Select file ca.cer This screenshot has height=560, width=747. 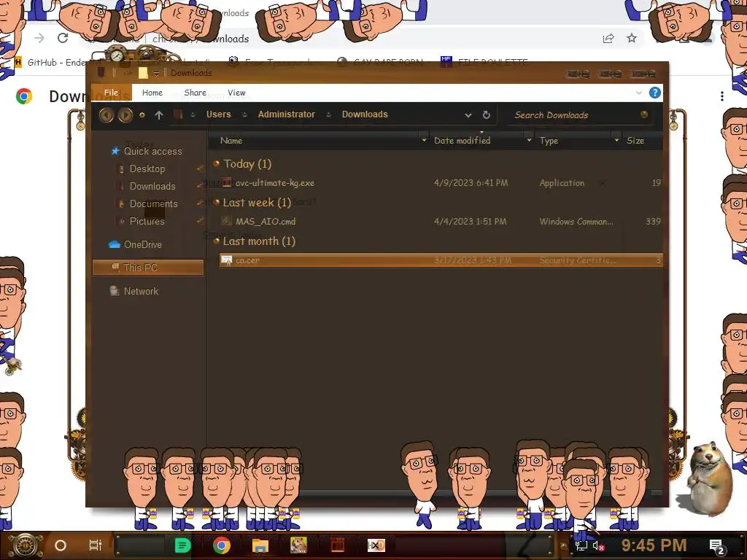(x=441, y=260)
